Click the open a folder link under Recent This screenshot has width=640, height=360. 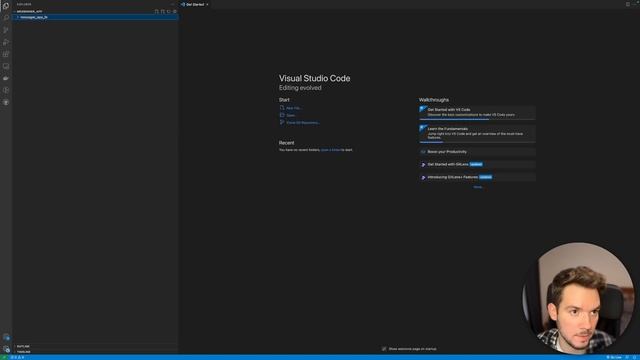point(331,150)
